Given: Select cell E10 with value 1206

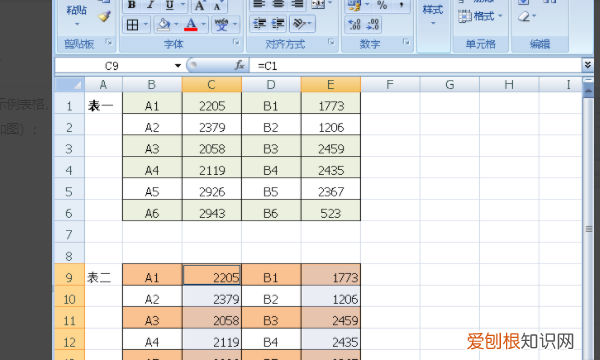Looking at the screenshot, I should (x=331, y=296).
